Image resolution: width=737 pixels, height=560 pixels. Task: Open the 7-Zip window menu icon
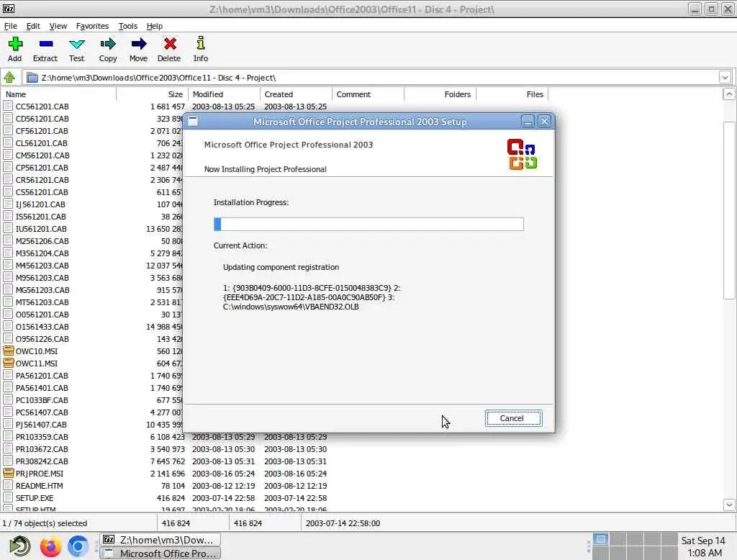tap(9, 9)
